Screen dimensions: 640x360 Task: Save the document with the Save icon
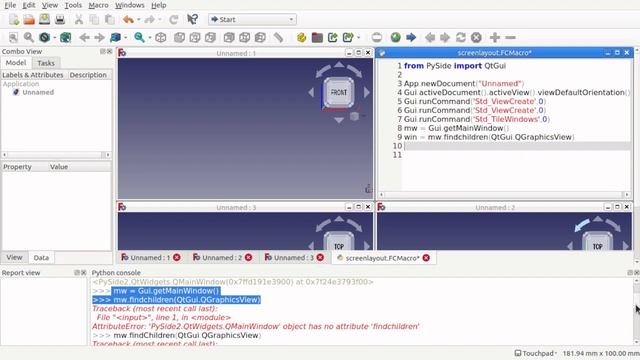coord(44,19)
